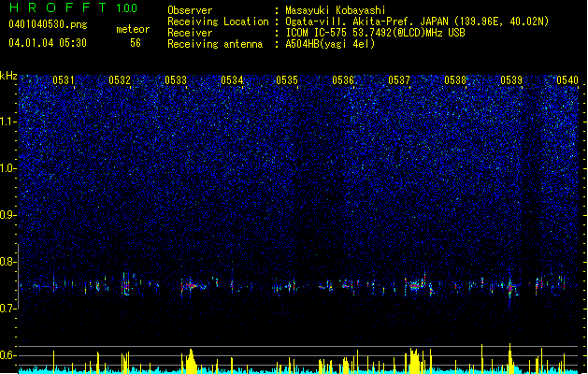Click the ICOM IC-575 53.7492 receiver text

pos(375,33)
